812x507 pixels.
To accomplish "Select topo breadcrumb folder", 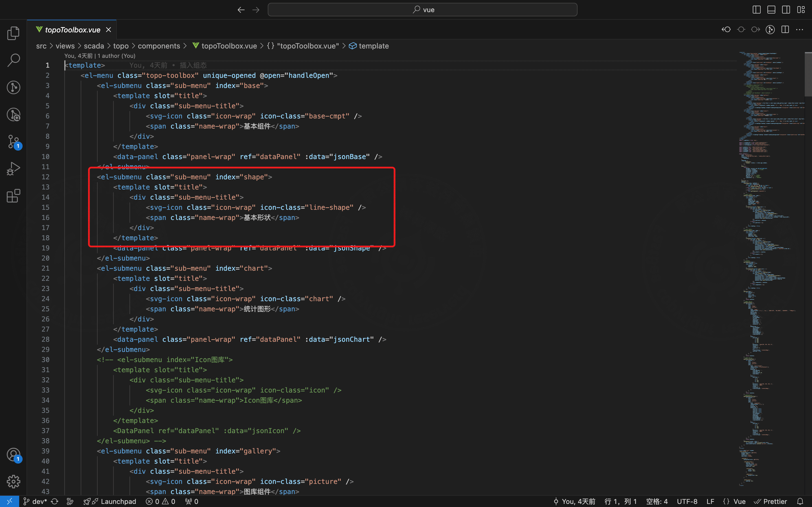I will (x=121, y=46).
